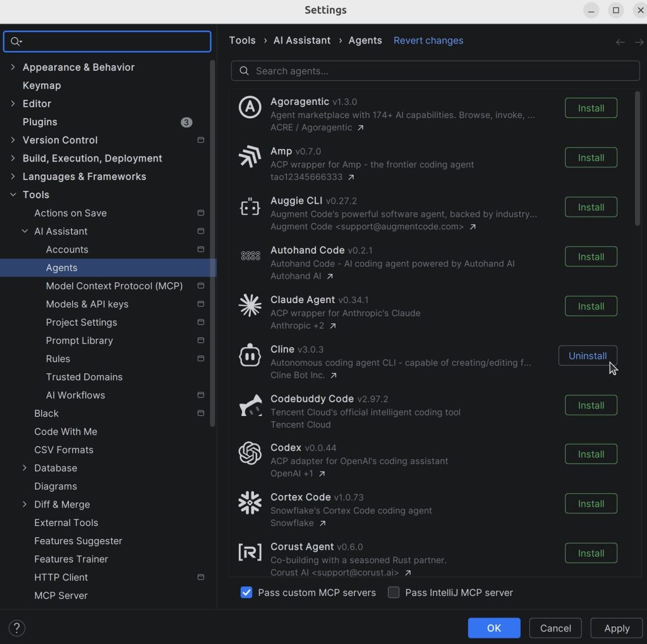647x644 pixels.
Task: Open AI Workflows settings page
Action: pyautogui.click(x=76, y=395)
